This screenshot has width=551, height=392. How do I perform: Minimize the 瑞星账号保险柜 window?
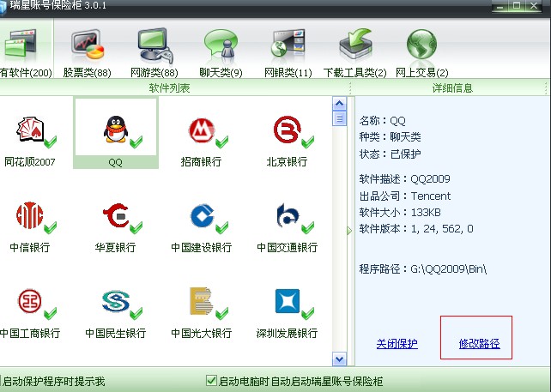coord(500,6)
